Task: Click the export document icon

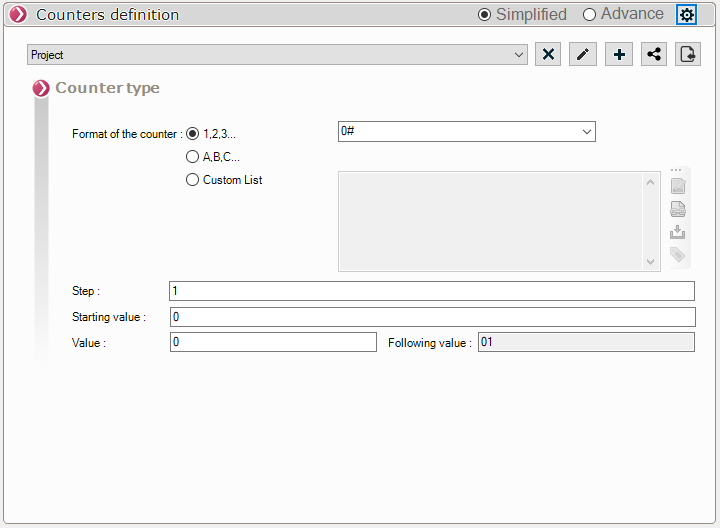Action: coord(688,55)
